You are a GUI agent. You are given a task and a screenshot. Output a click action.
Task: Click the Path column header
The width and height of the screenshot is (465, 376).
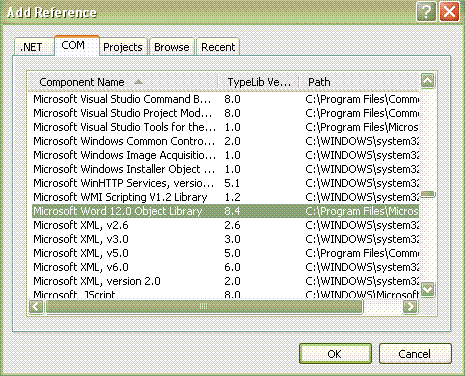[359, 82]
